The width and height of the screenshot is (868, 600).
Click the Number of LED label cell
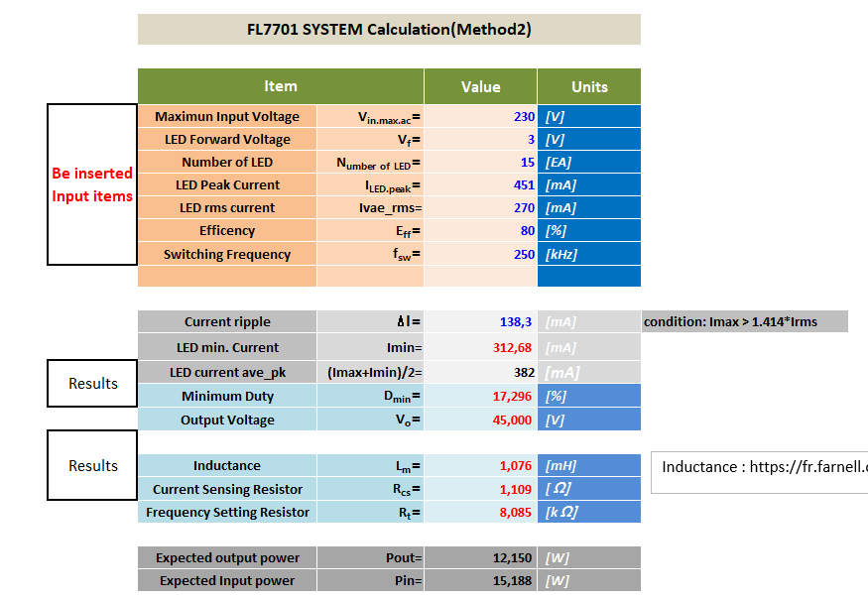pyautogui.click(x=227, y=163)
